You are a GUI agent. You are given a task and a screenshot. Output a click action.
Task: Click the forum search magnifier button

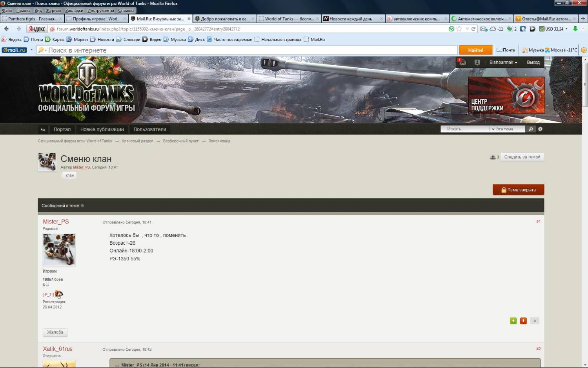pos(530,129)
